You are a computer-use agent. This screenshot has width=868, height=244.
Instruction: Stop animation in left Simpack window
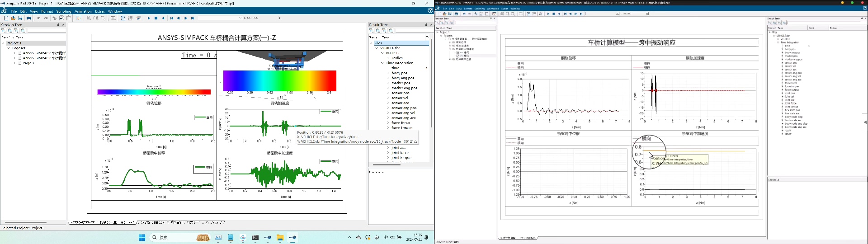click(156, 18)
